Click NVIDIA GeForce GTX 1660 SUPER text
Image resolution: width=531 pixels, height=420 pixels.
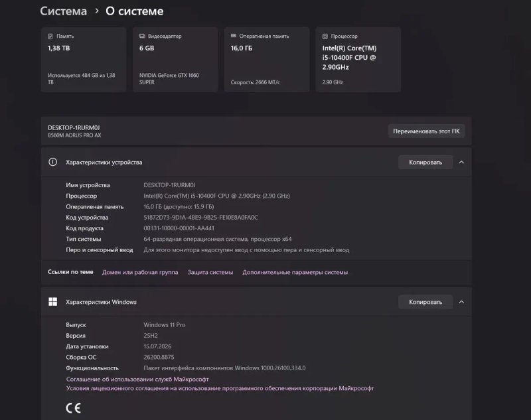(169, 78)
